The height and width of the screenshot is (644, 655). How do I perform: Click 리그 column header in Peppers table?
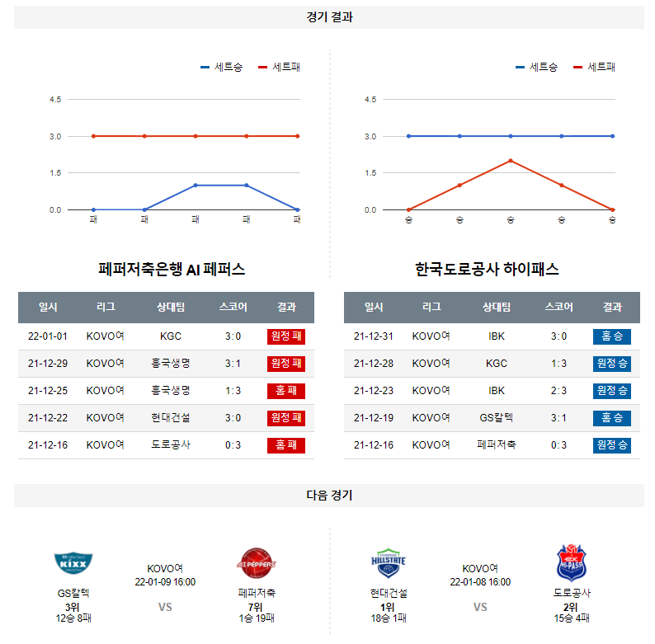coord(106,307)
